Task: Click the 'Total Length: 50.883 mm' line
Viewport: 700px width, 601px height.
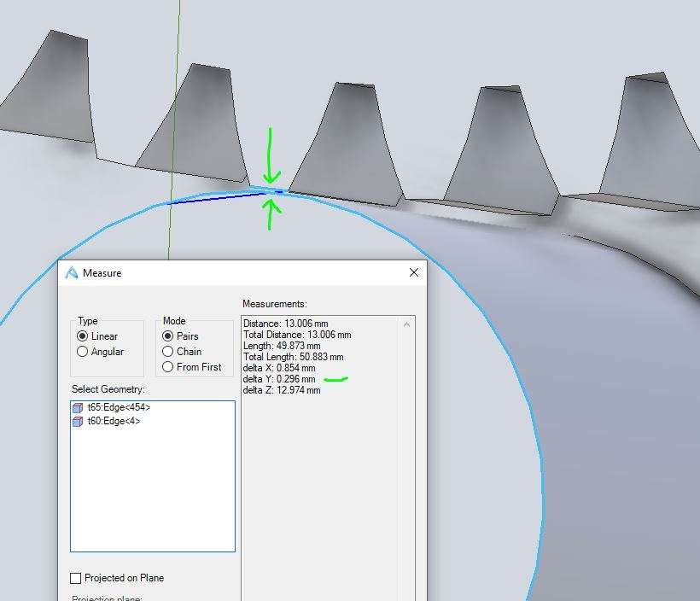Action: point(294,357)
